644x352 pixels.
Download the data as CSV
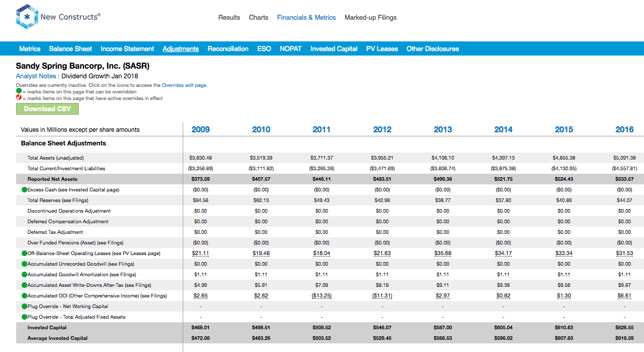pos(47,109)
